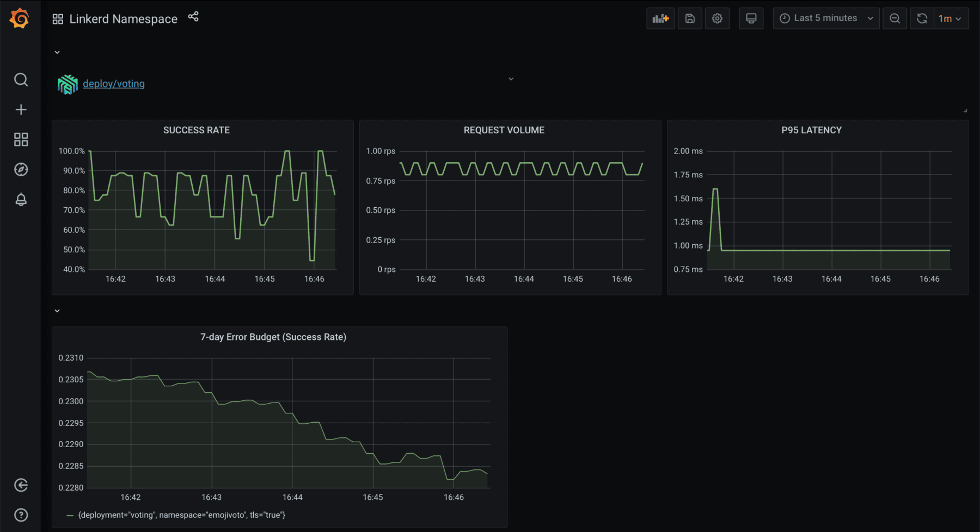Share dashboard using the share icon
Viewport: 980px width, 532px height.
tap(193, 17)
